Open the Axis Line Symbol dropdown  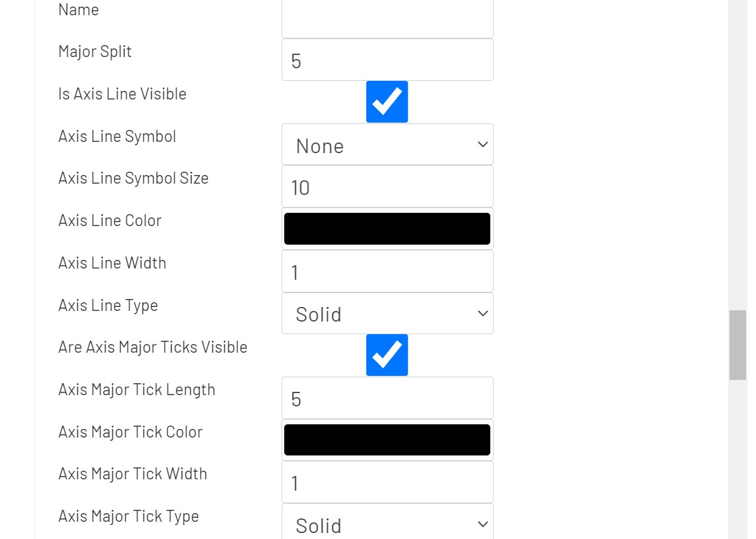click(387, 144)
